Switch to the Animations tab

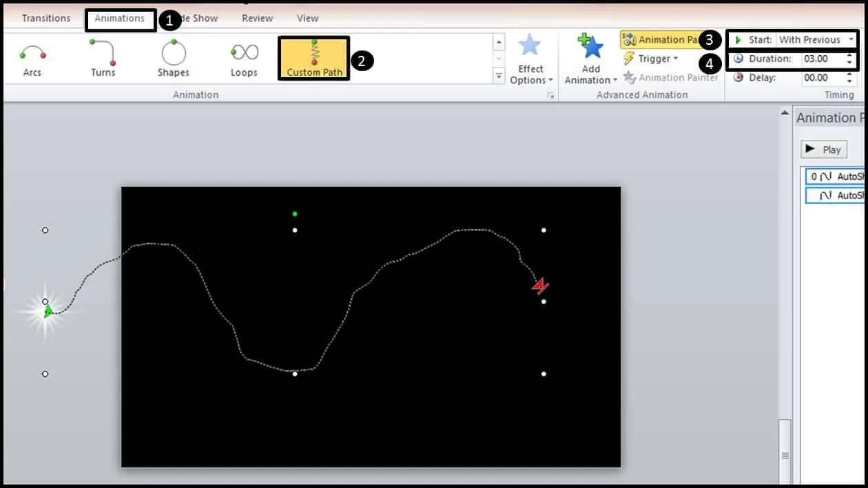coord(120,19)
